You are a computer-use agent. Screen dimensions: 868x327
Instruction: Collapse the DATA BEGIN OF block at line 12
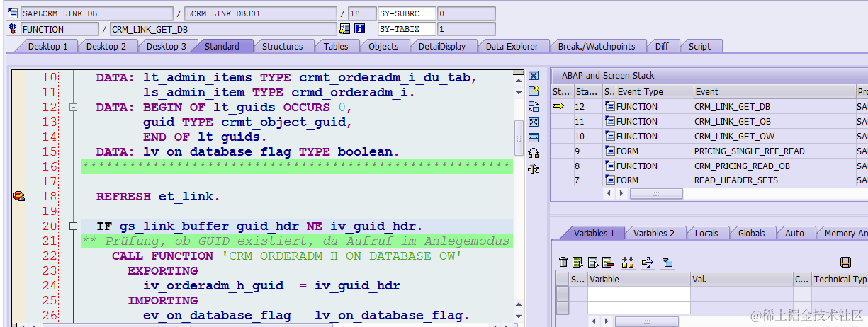[72, 108]
